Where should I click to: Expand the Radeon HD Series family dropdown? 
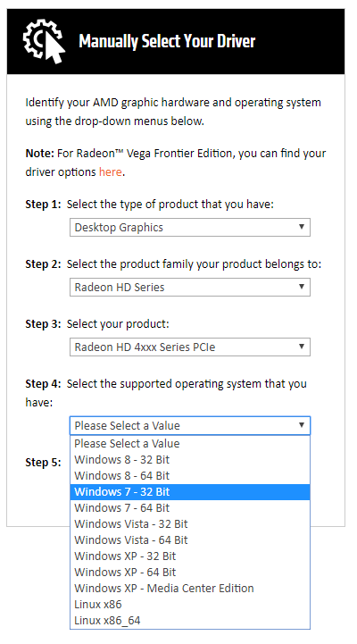(x=190, y=287)
